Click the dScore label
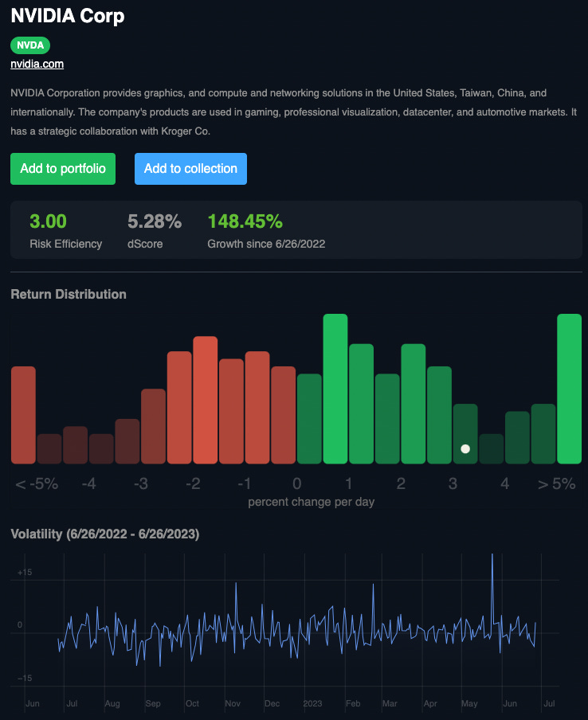 tap(145, 244)
